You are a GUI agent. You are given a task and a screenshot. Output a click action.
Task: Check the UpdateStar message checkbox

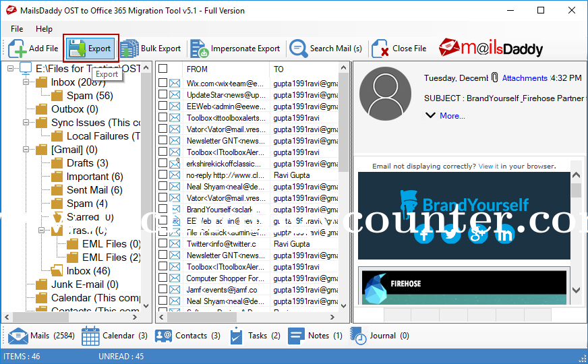click(x=163, y=94)
